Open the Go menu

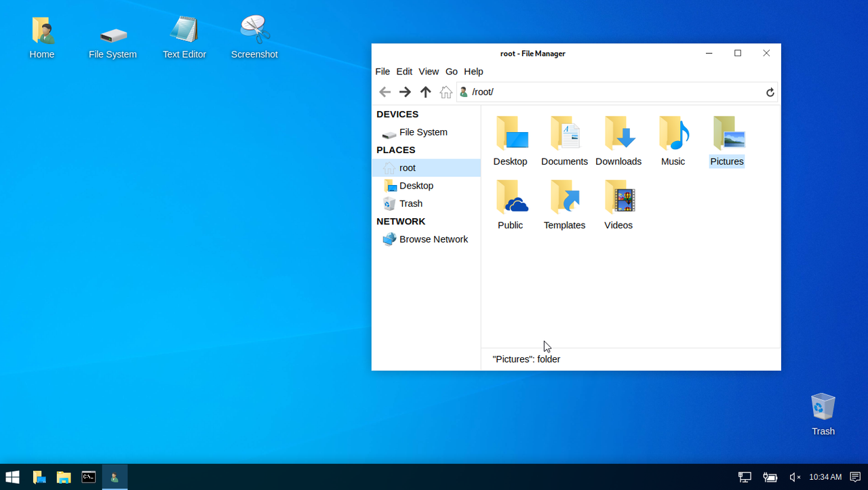coord(452,71)
